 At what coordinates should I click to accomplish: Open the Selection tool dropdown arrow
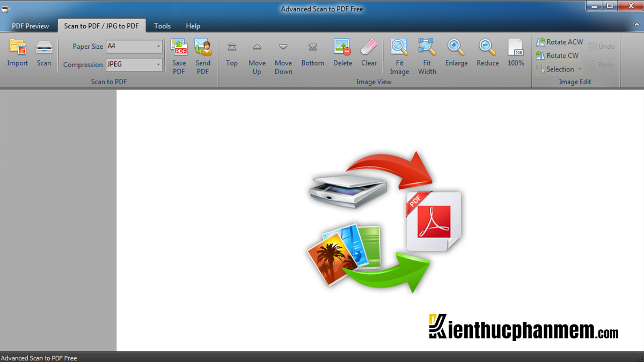pyautogui.click(x=580, y=70)
